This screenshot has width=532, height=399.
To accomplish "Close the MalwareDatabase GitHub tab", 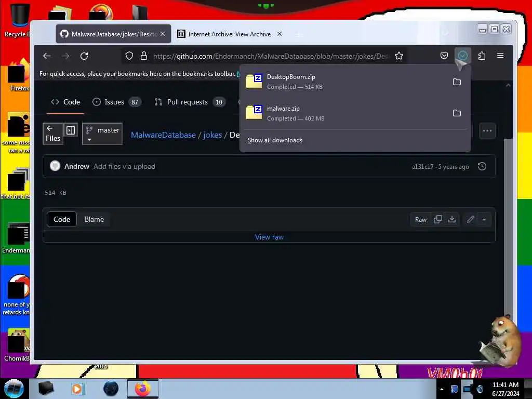I will coord(163,34).
